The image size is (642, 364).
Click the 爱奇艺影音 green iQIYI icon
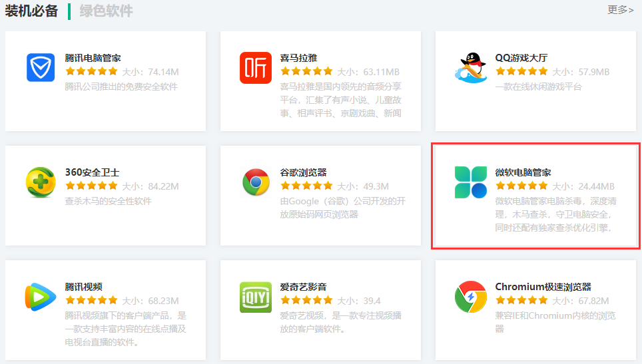[256, 297]
